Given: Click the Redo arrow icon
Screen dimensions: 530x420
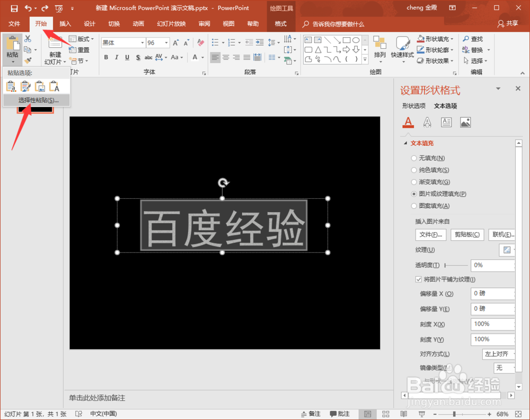Looking at the screenshot, I should 45,8.
